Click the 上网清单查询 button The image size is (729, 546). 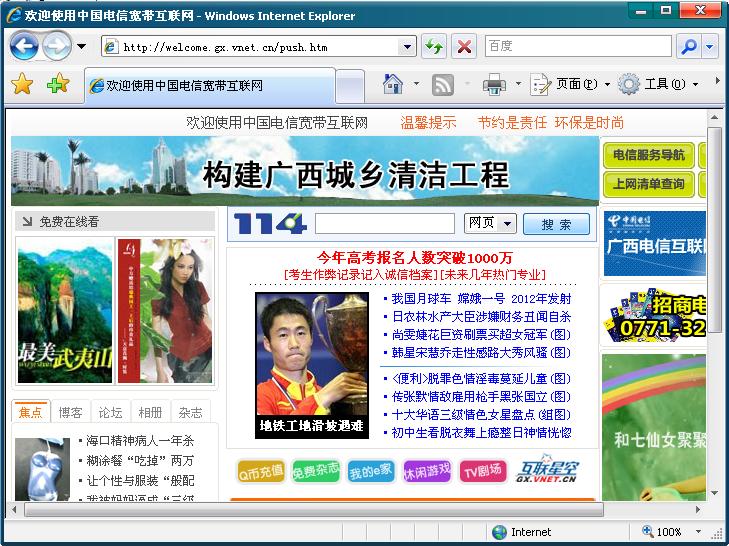click(649, 184)
